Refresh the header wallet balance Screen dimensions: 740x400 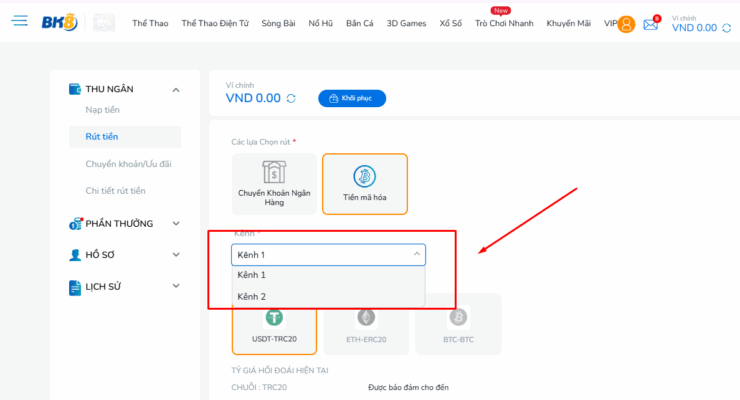[x=727, y=28]
